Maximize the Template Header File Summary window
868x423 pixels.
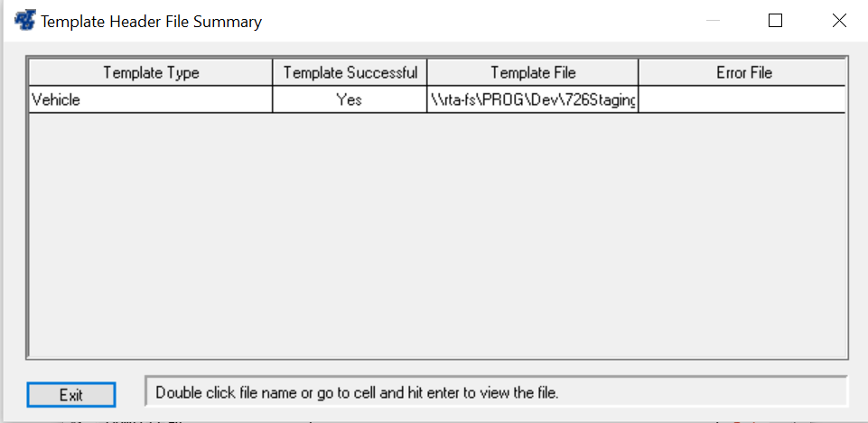point(775,21)
